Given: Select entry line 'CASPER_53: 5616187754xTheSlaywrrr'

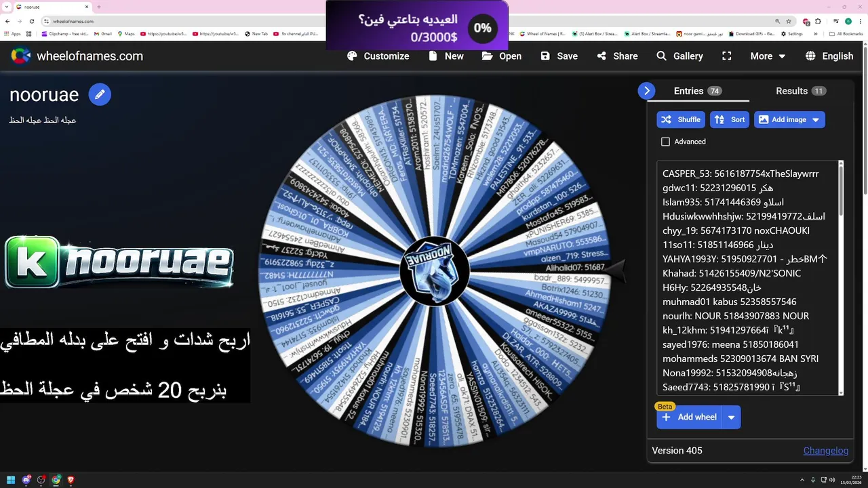Looking at the screenshot, I should point(741,174).
